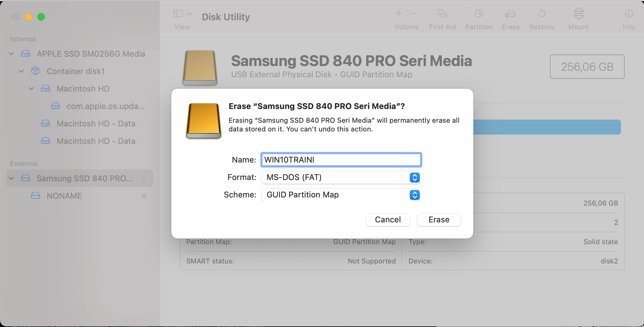Click the Name field containing WIN10TRAINI
This screenshot has width=644, height=327.
tap(341, 160)
